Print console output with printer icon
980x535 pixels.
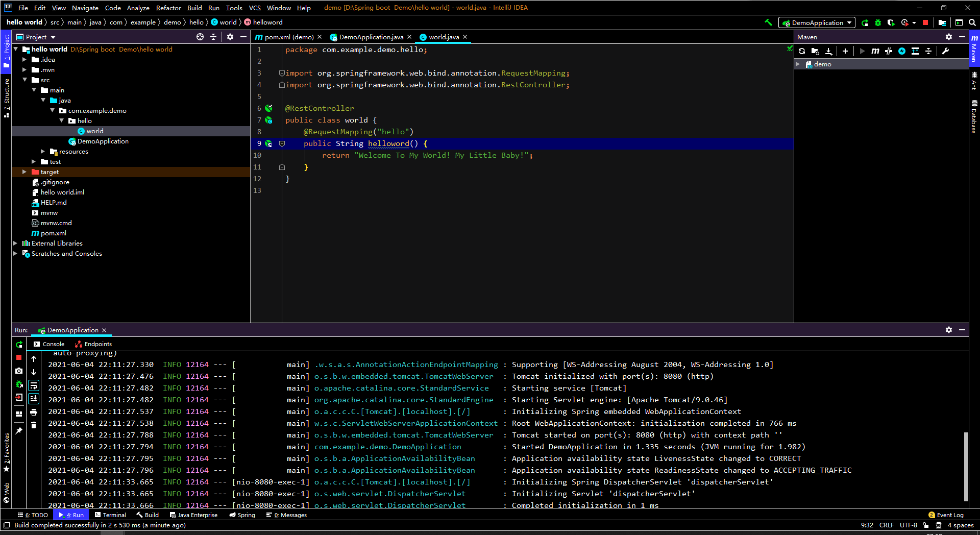34,412
